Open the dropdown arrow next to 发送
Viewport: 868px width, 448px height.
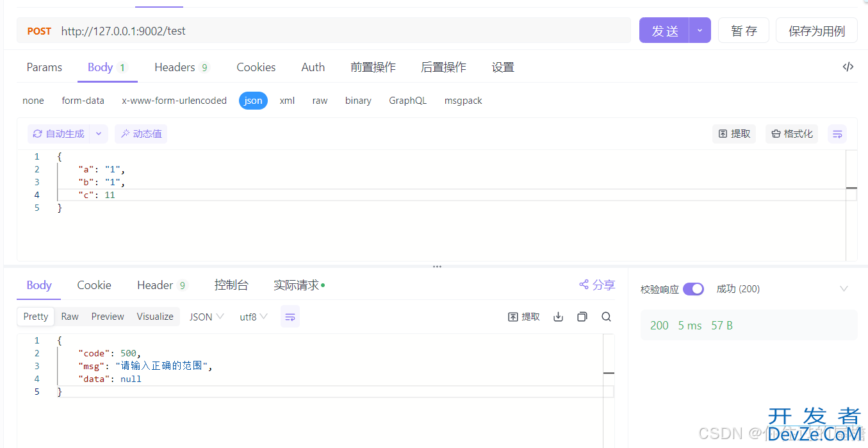tap(700, 31)
